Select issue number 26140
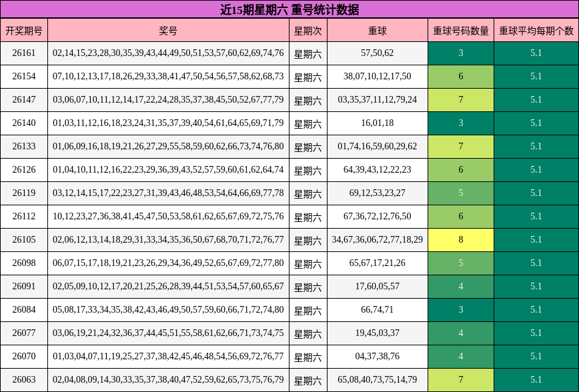The height and width of the screenshot is (392, 579). [24, 123]
